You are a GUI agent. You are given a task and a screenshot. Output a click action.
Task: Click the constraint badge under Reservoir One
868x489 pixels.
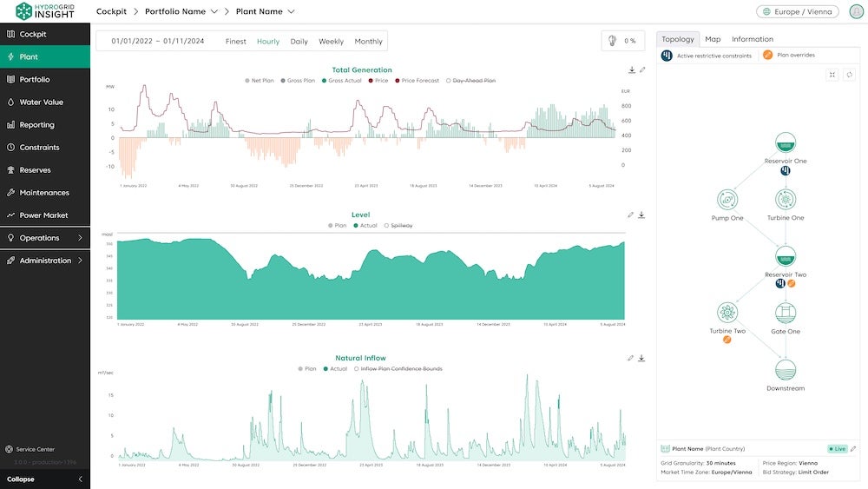(786, 170)
